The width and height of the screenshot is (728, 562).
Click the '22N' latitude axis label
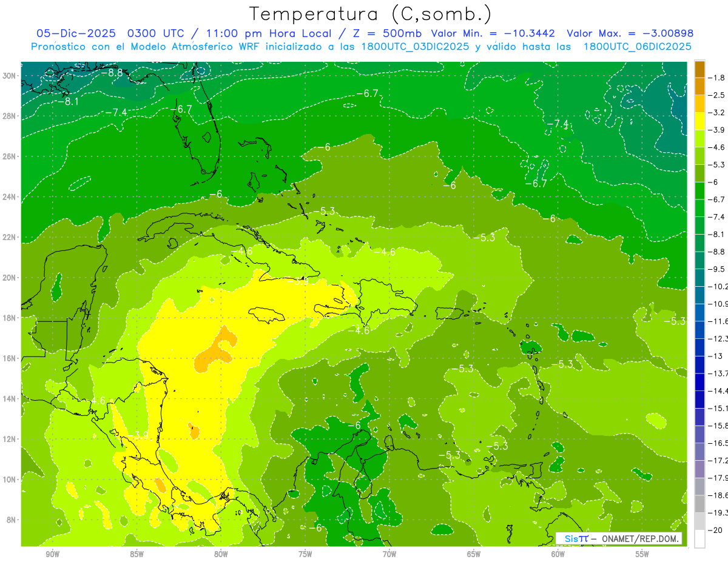tap(10, 237)
